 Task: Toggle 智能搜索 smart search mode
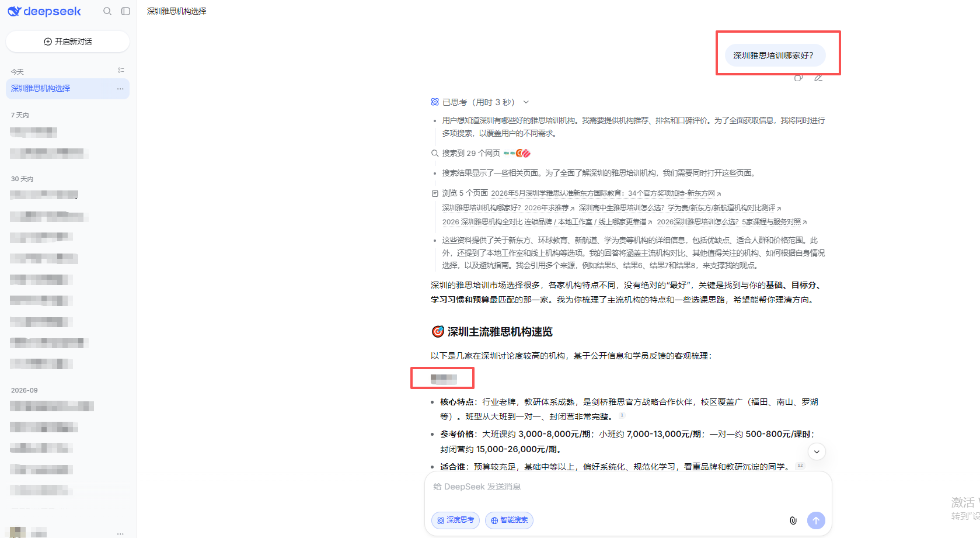tap(509, 520)
